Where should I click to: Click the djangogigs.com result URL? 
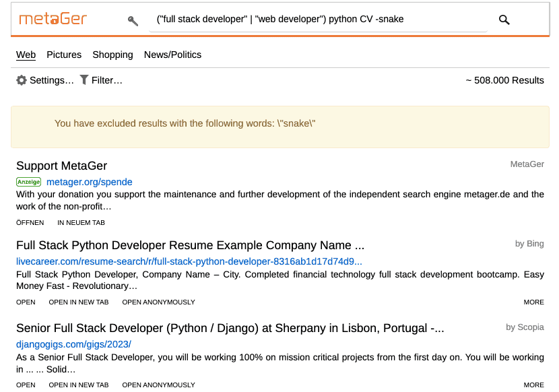pyautogui.click(x=73, y=344)
